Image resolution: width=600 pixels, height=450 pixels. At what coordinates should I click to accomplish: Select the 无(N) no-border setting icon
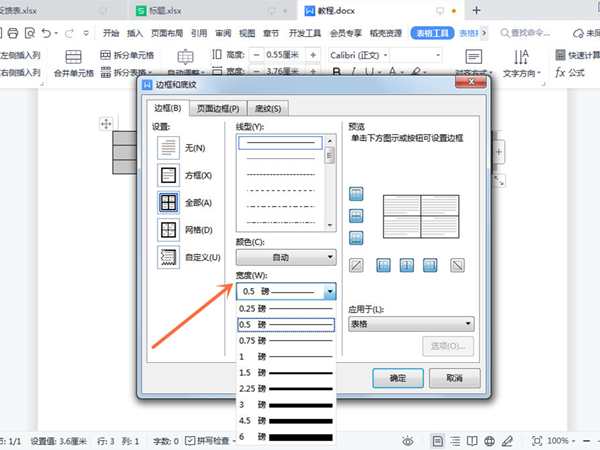[x=169, y=148]
